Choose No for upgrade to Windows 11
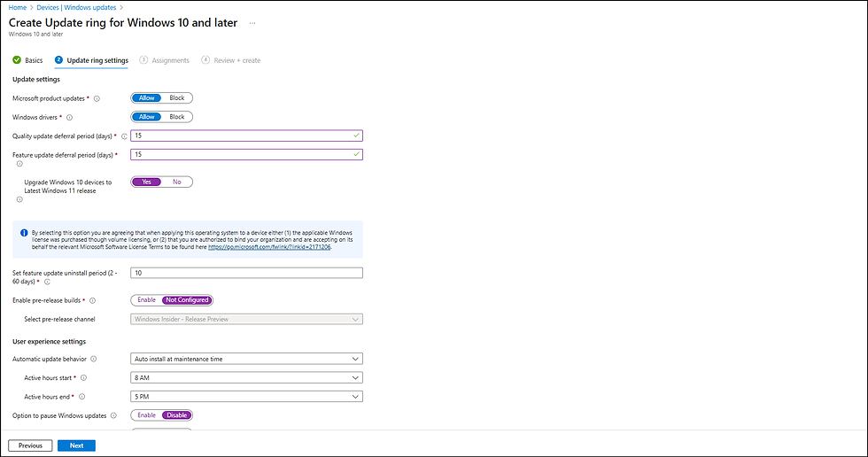 [x=177, y=182]
